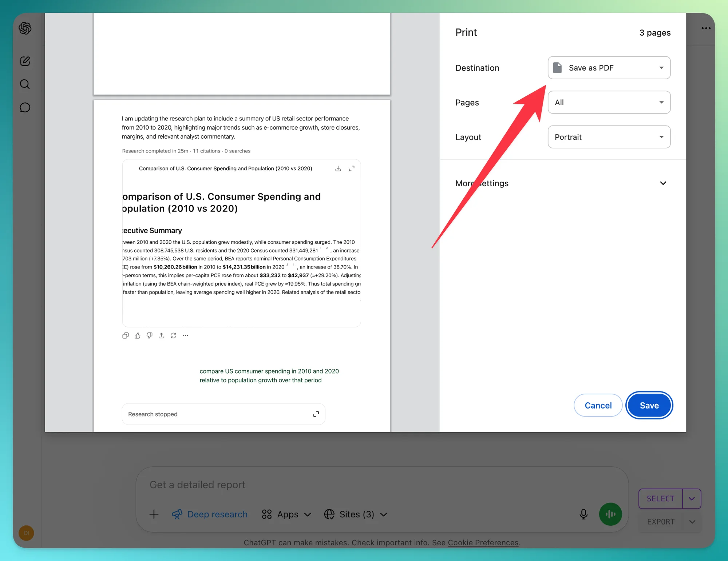Image resolution: width=728 pixels, height=561 pixels.
Task: Start a new chat with compose icon
Action: tap(25, 61)
